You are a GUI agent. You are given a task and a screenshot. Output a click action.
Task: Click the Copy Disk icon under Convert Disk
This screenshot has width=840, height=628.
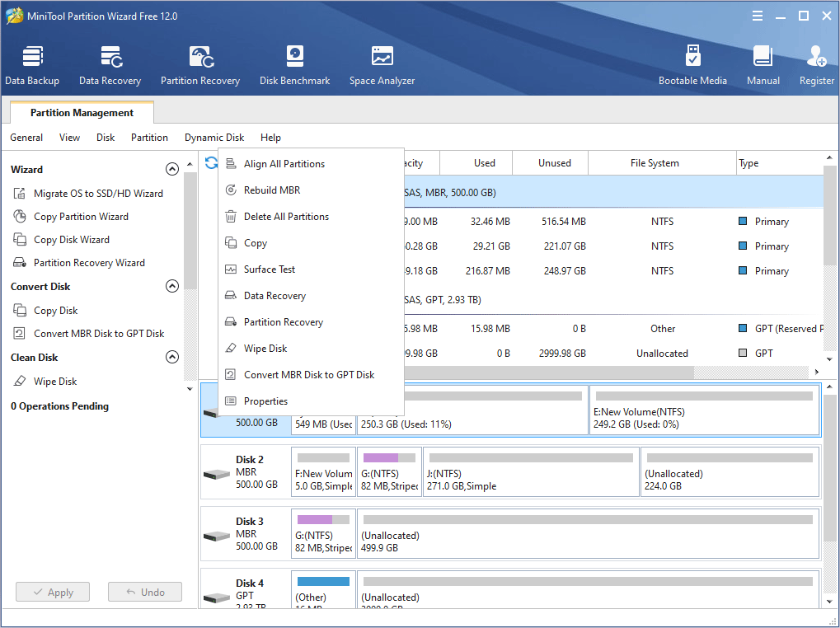[x=20, y=310]
